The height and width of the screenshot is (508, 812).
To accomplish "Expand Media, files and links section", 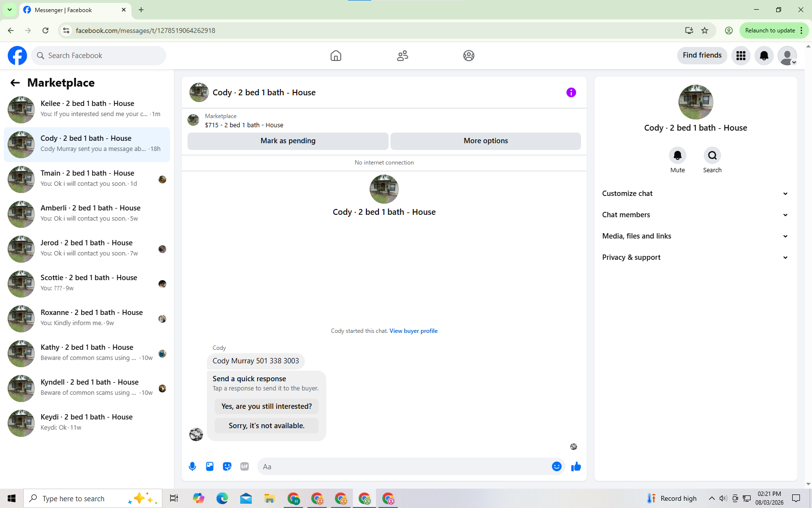I will pos(696,236).
